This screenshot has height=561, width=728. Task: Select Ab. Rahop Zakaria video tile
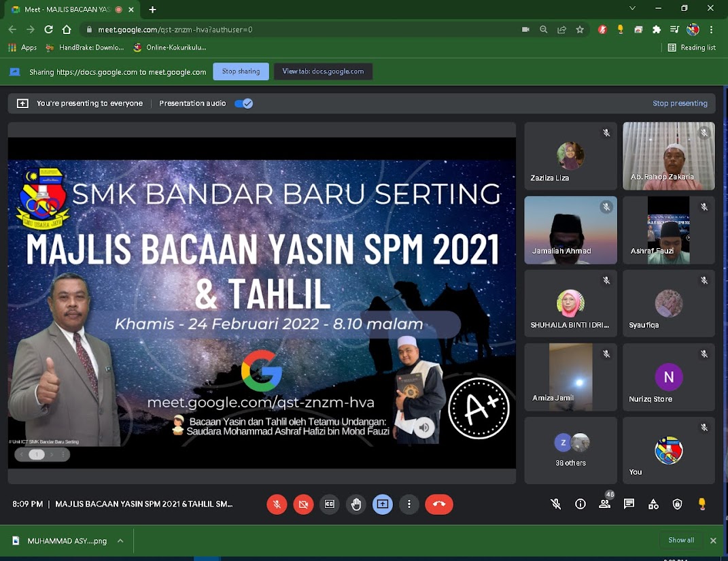[x=669, y=156]
